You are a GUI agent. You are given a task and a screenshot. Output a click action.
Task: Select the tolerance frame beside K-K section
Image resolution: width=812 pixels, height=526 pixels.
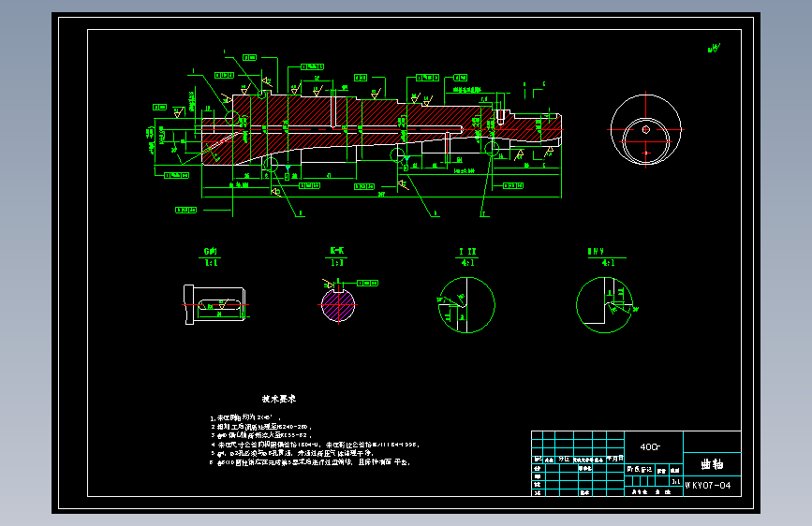[x=368, y=284]
